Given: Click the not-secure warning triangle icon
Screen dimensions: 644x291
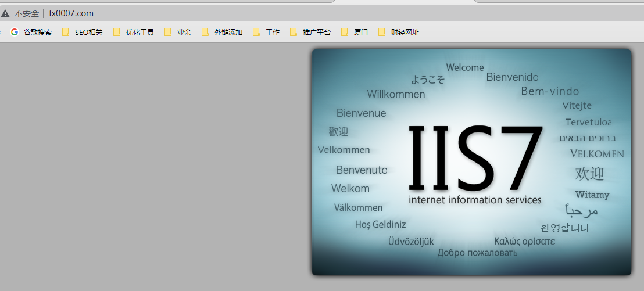Looking at the screenshot, I should click(x=5, y=13).
